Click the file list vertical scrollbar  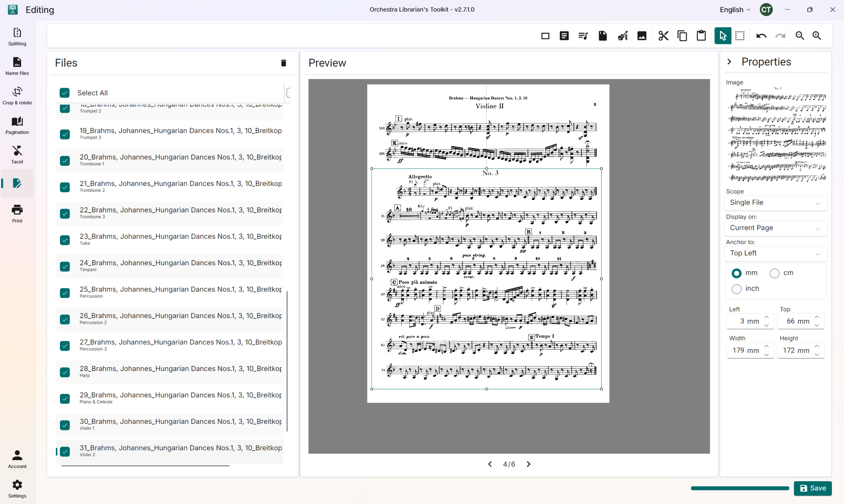(x=287, y=361)
